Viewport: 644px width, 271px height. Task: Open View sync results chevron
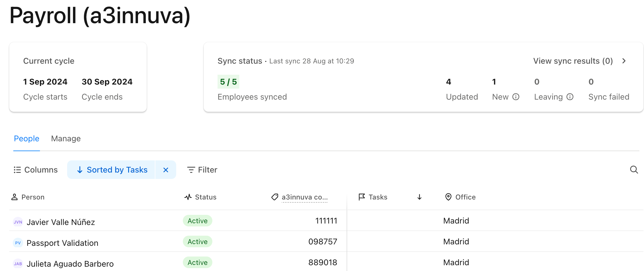click(x=624, y=61)
